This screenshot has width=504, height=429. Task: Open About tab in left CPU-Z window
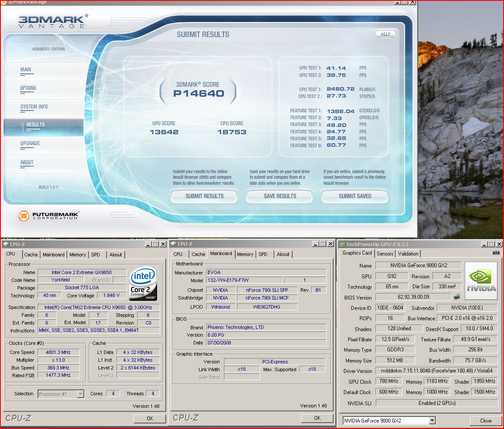click(x=115, y=255)
